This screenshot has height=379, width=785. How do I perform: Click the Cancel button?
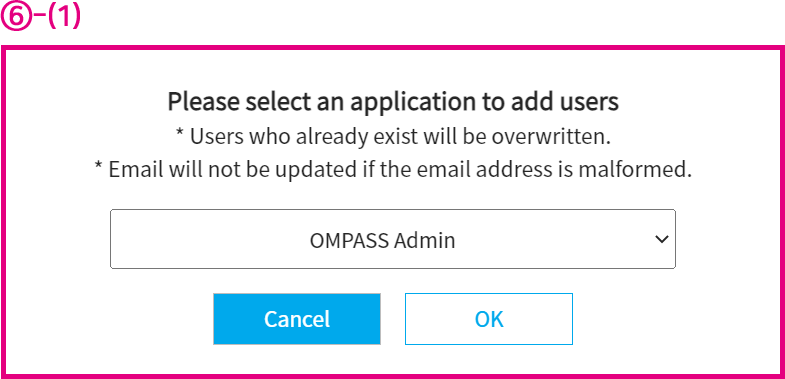tap(297, 319)
